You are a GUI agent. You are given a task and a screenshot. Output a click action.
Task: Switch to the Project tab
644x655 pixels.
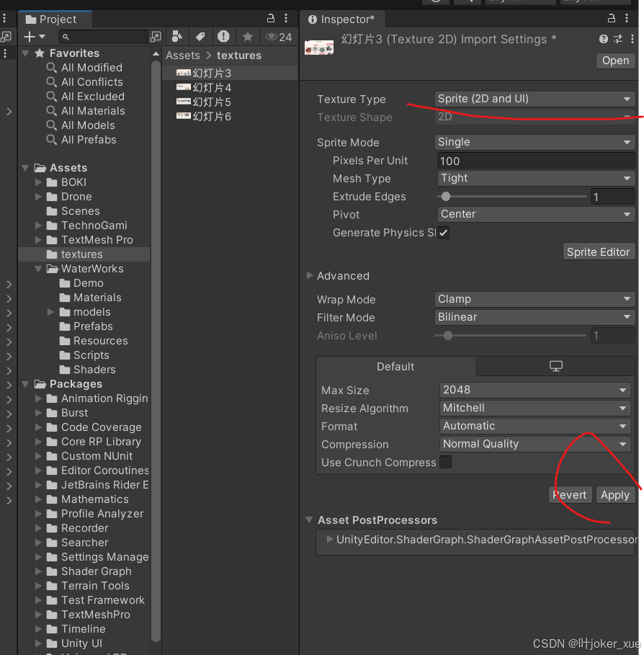(54, 19)
